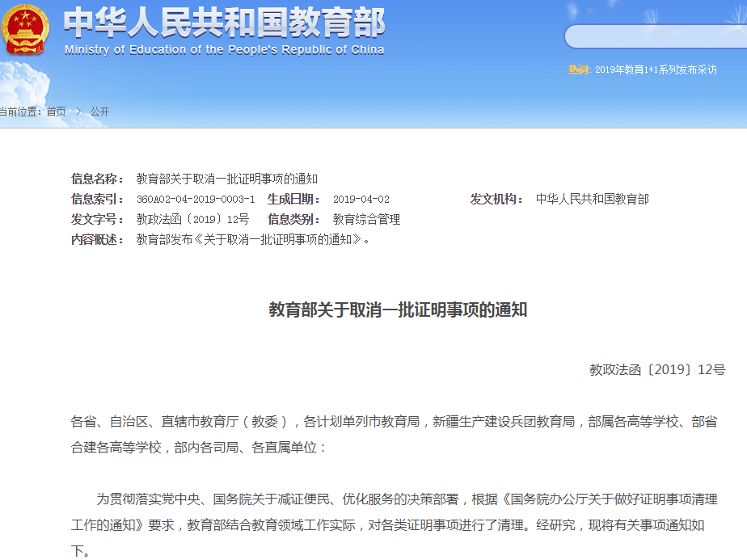Open 公开 breadcrumb link
Screen dimensions: 747x560
click(x=99, y=112)
